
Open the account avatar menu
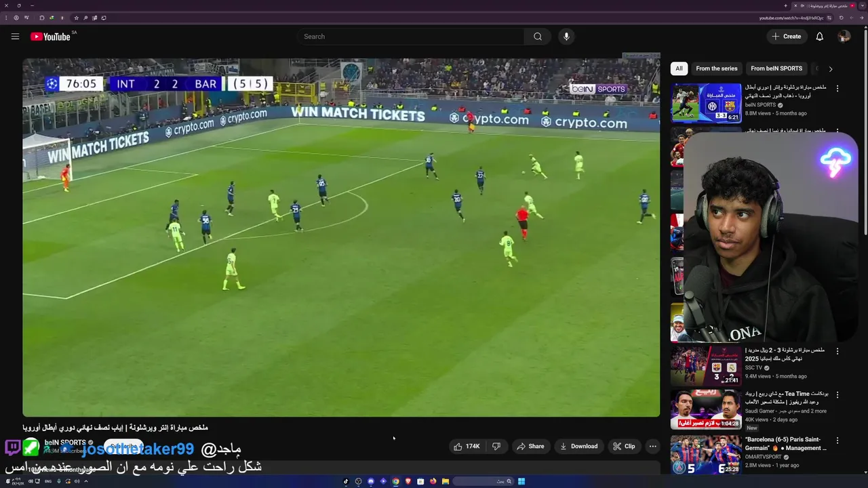844,37
